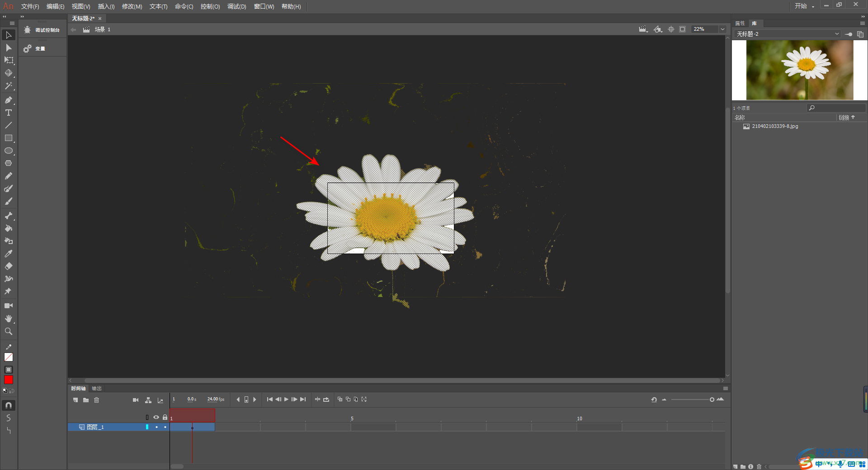Toggle lock on 图层_1 layer

(x=165, y=427)
